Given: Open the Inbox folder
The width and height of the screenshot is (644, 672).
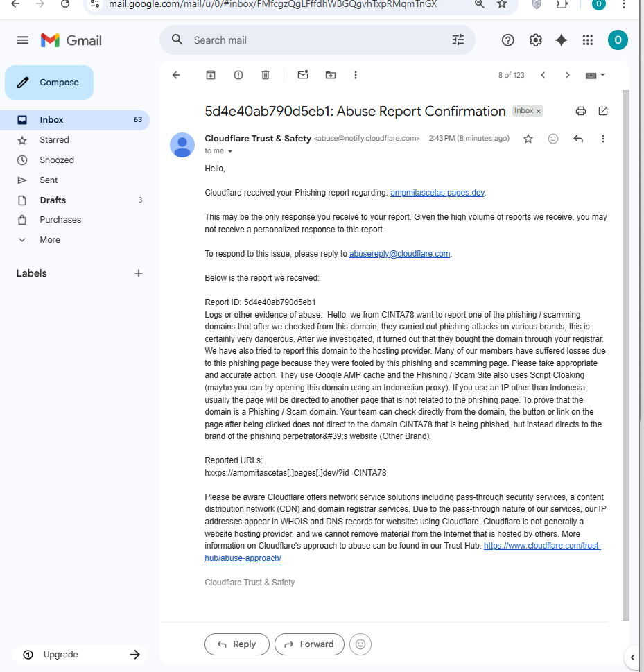Looking at the screenshot, I should tap(75, 120).
